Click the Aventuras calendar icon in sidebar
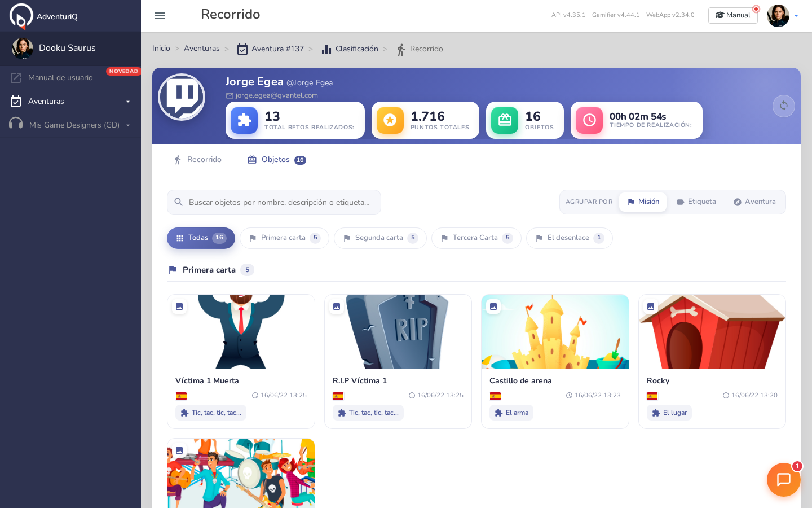 point(16,102)
